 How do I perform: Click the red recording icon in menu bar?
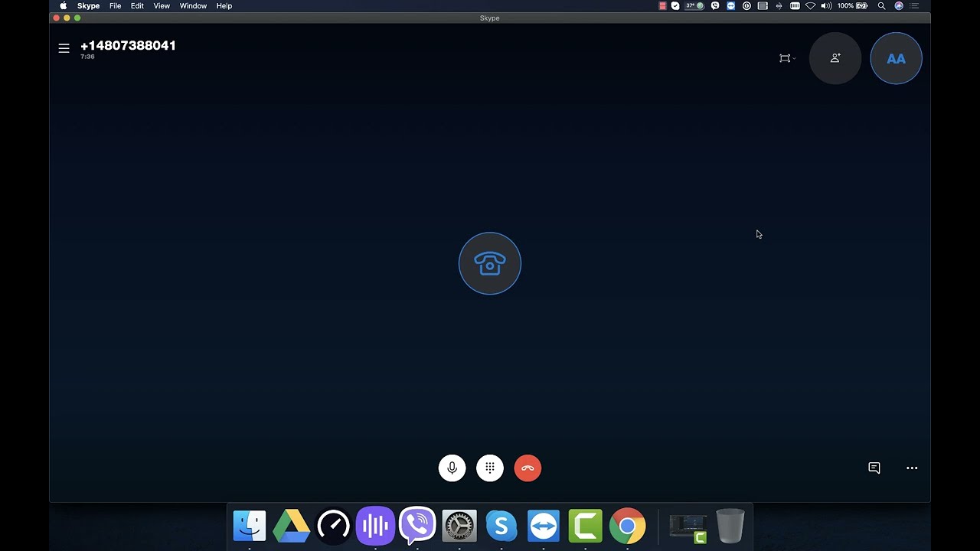pos(662,5)
